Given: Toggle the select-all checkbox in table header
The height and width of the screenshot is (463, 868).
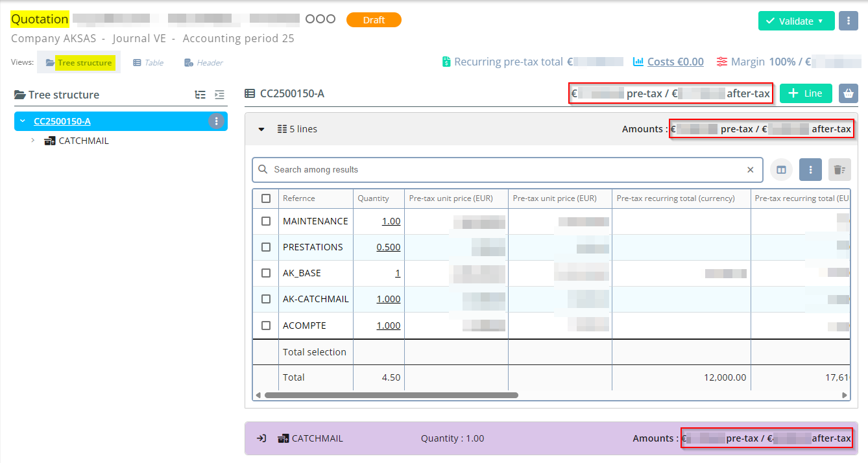Looking at the screenshot, I should [266, 198].
